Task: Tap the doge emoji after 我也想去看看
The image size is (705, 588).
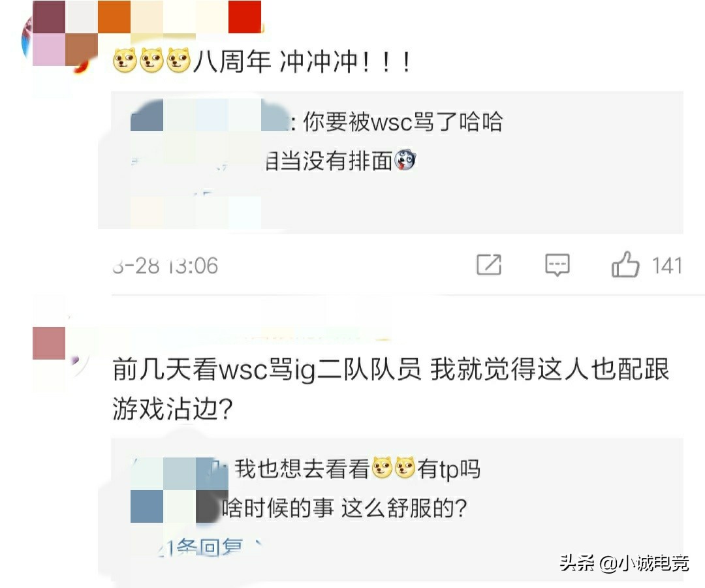Action: [x=383, y=467]
